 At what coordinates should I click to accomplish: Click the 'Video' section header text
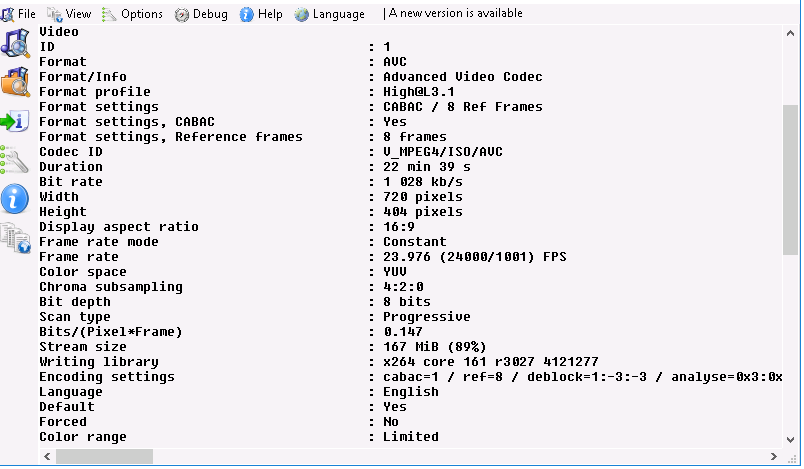tap(59, 32)
